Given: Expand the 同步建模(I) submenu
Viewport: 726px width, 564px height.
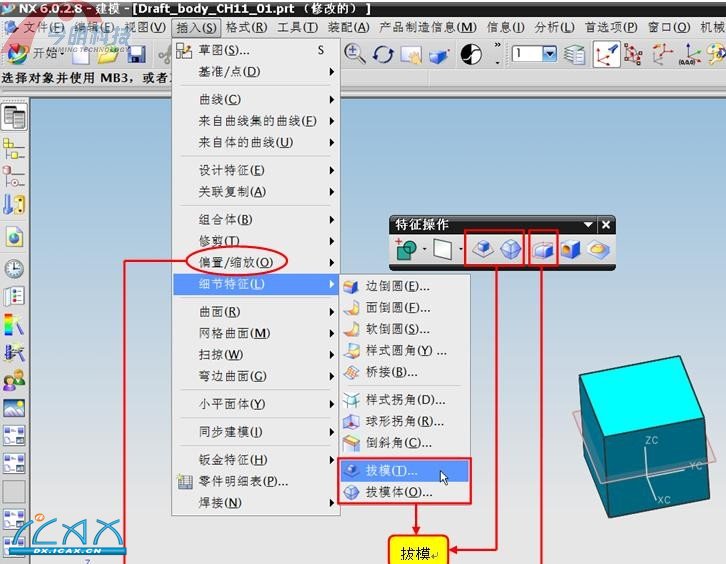Looking at the screenshot, I should pyautogui.click(x=256, y=432).
